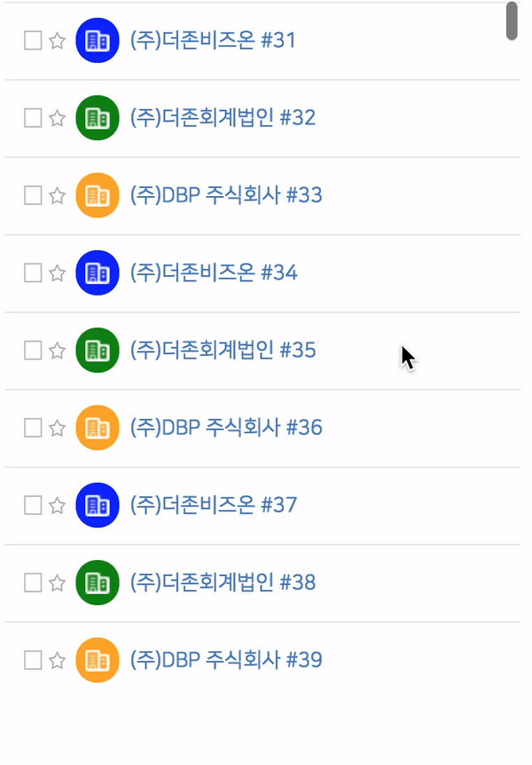The image size is (532, 765).
Task: Click the orange company icon for #39
Action: [x=98, y=660]
